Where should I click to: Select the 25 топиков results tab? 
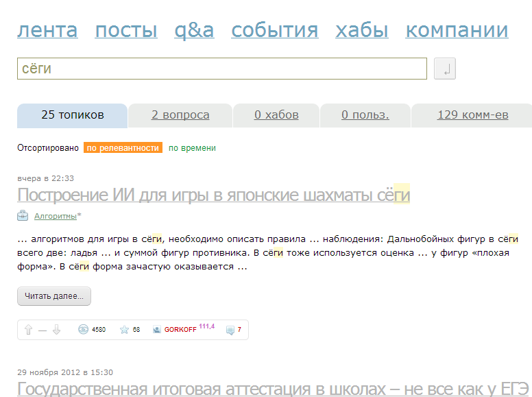tap(72, 115)
